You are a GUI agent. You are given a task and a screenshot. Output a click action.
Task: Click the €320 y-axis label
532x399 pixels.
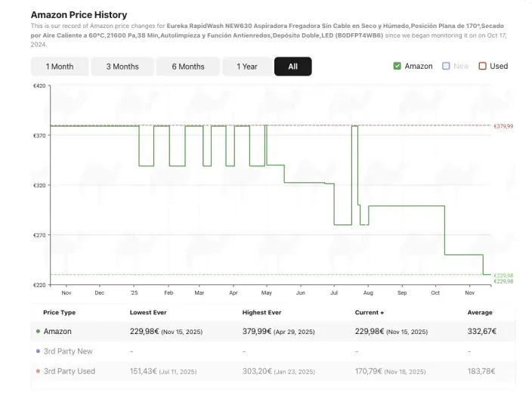click(39, 186)
